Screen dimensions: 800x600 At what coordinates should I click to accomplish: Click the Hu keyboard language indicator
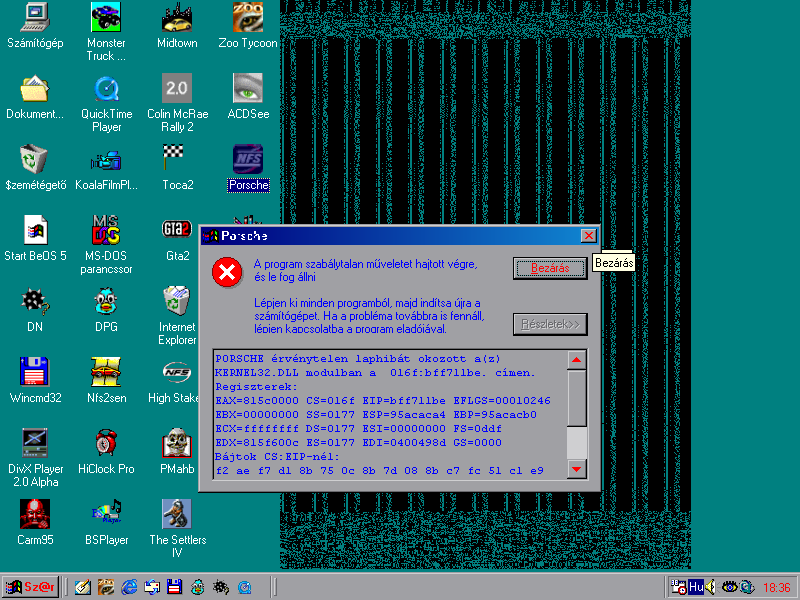coord(695,587)
